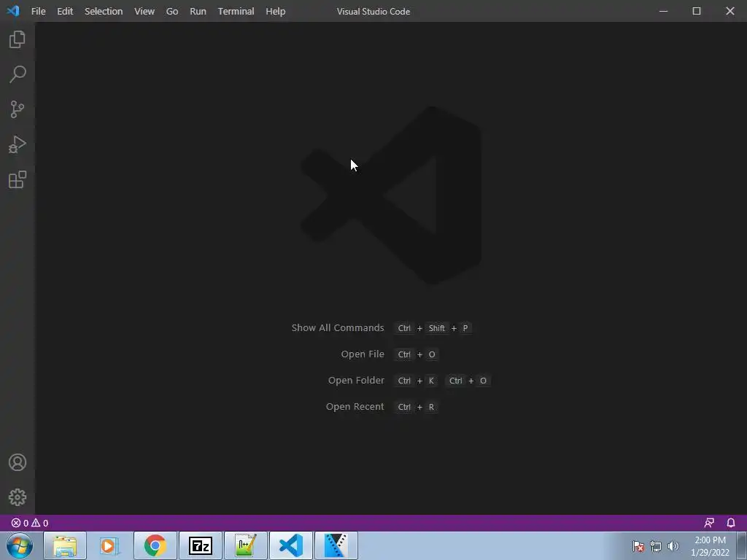
Task: Open the Go menu
Action: [172, 11]
